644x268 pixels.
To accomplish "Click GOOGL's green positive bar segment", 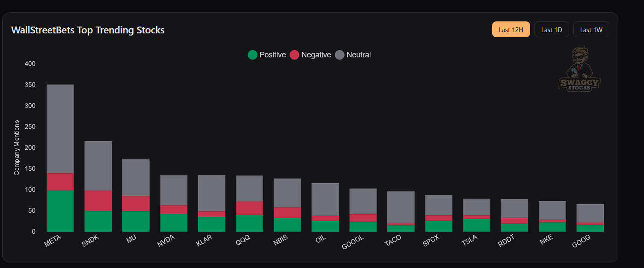I will pyautogui.click(x=363, y=226).
